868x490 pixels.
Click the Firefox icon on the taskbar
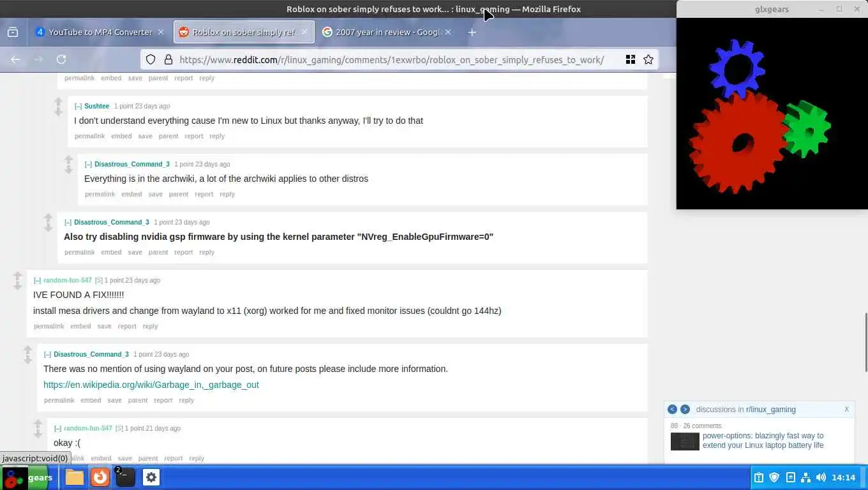[100, 477]
